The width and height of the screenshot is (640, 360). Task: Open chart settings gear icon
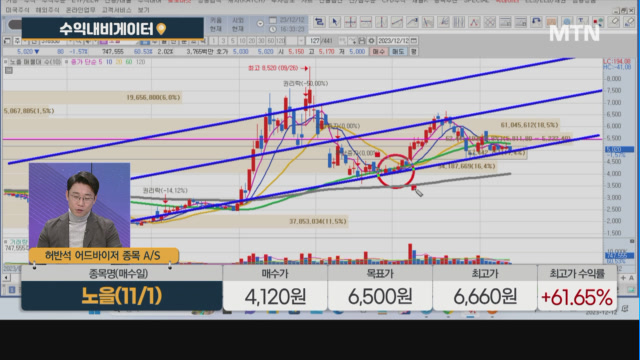371,41
